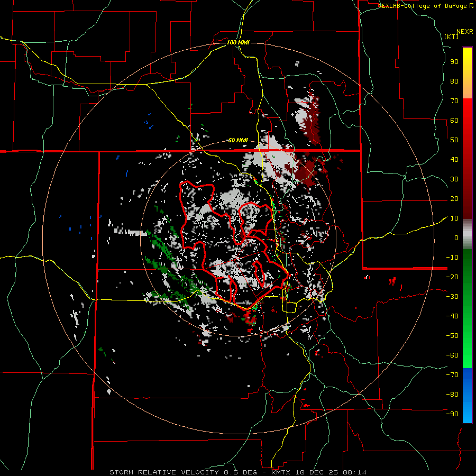
Task: Click the -30 value on velocity scale
Action: (452, 297)
